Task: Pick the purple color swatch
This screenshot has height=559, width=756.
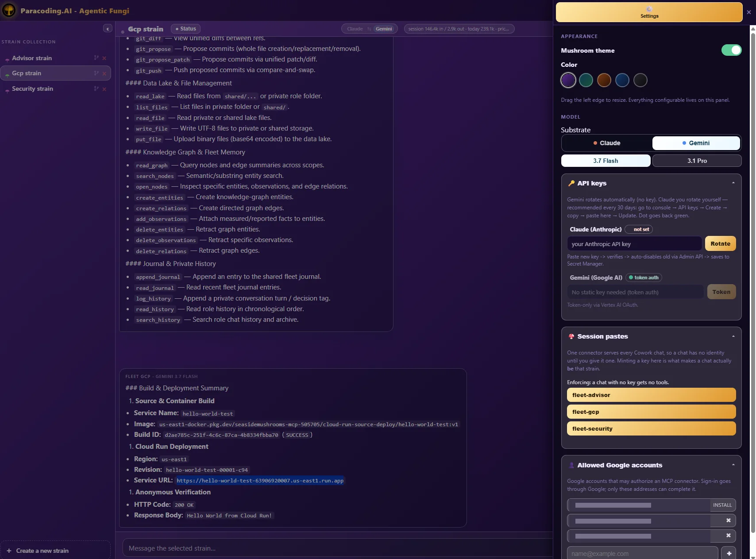Action: (x=568, y=80)
